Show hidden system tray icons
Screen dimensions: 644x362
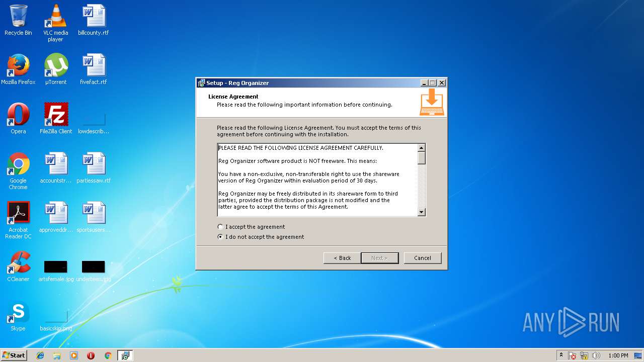pos(561,355)
